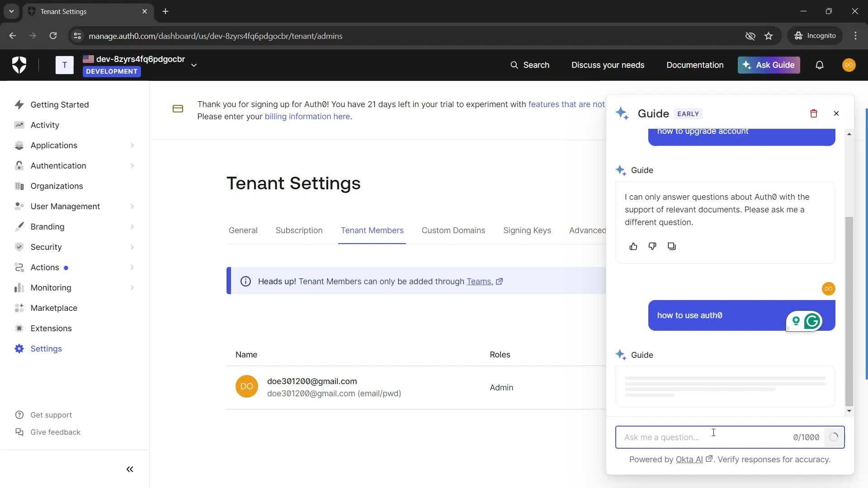Open a new browser tab
The width and height of the screenshot is (868, 488).
pyautogui.click(x=165, y=11)
